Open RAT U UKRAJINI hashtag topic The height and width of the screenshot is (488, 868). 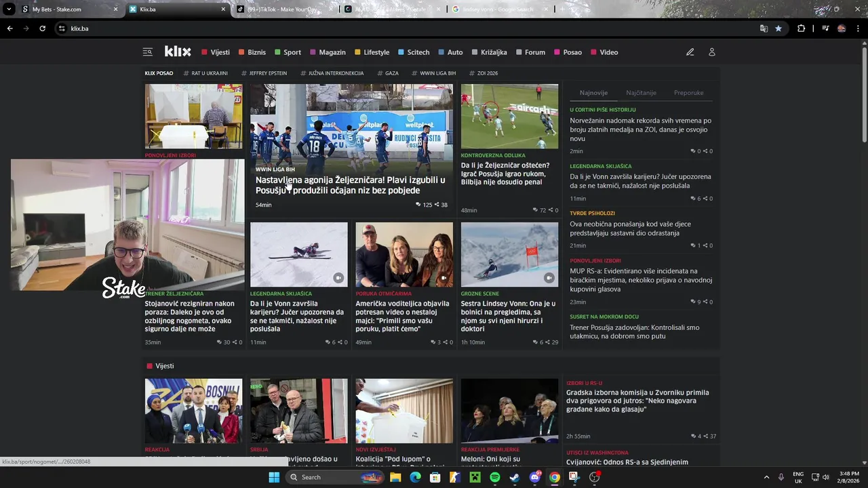205,73
